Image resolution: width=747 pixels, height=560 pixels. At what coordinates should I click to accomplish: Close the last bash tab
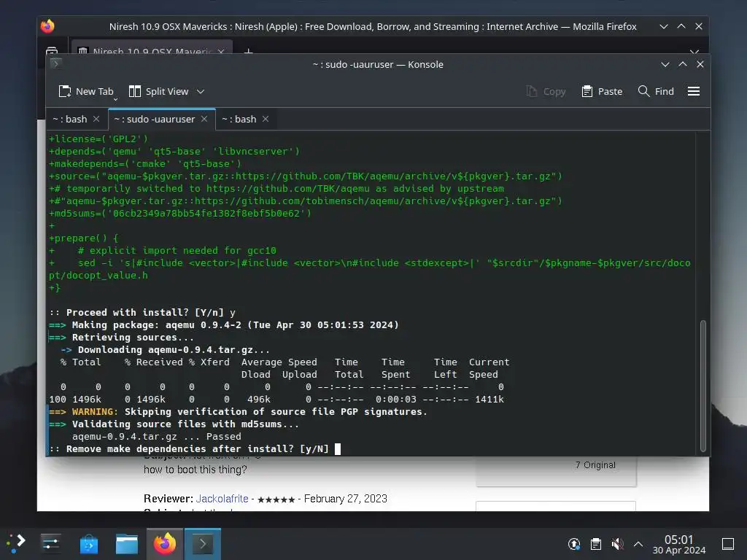point(266,119)
